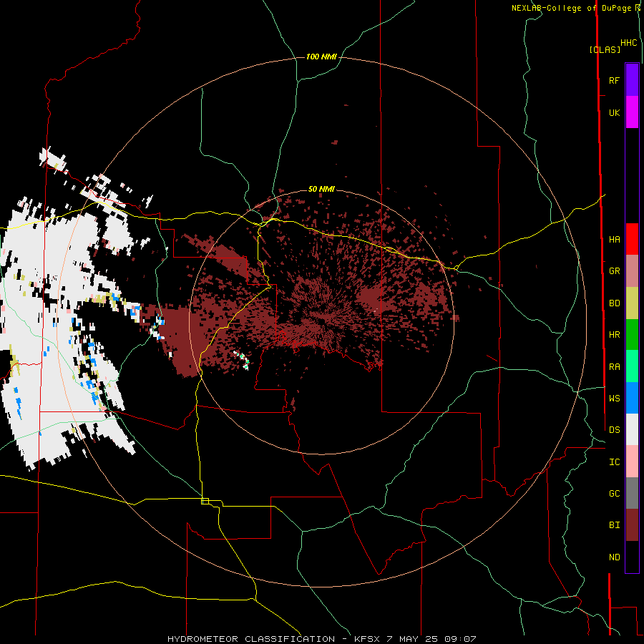Click the 'RA' legend label

[x=614, y=366]
